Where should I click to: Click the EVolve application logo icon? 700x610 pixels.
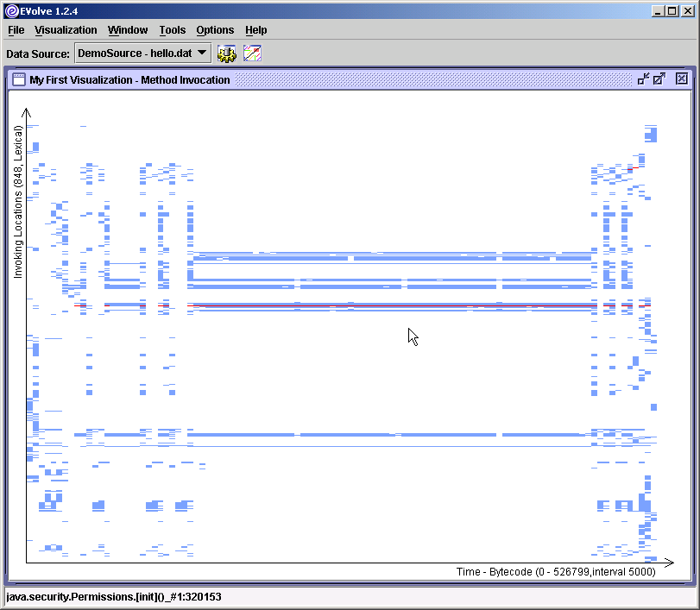tap(12, 11)
